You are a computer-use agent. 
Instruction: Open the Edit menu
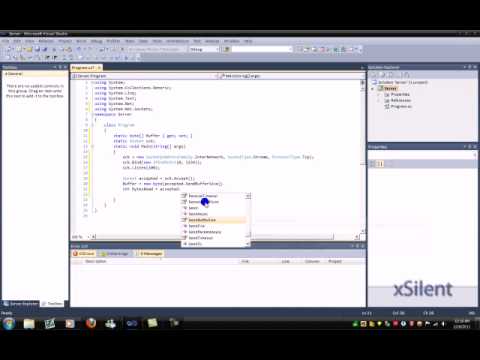17,41
